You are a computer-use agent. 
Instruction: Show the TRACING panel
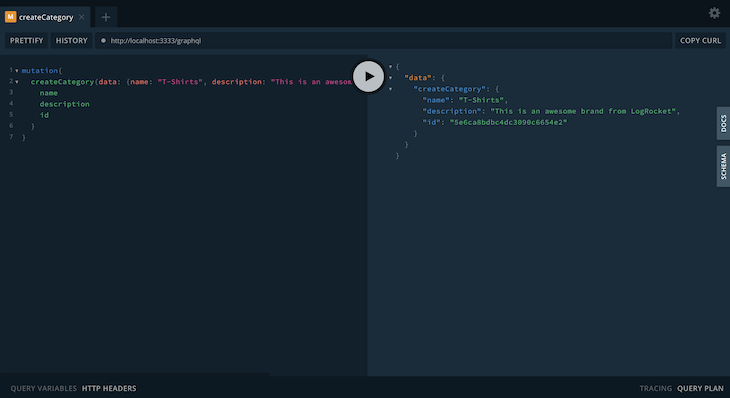click(656, 388)
